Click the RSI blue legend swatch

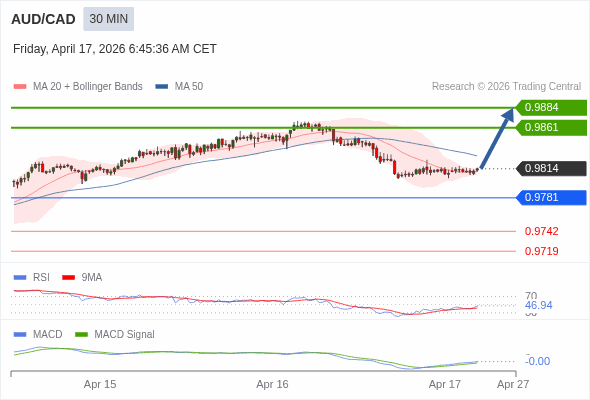20,278
